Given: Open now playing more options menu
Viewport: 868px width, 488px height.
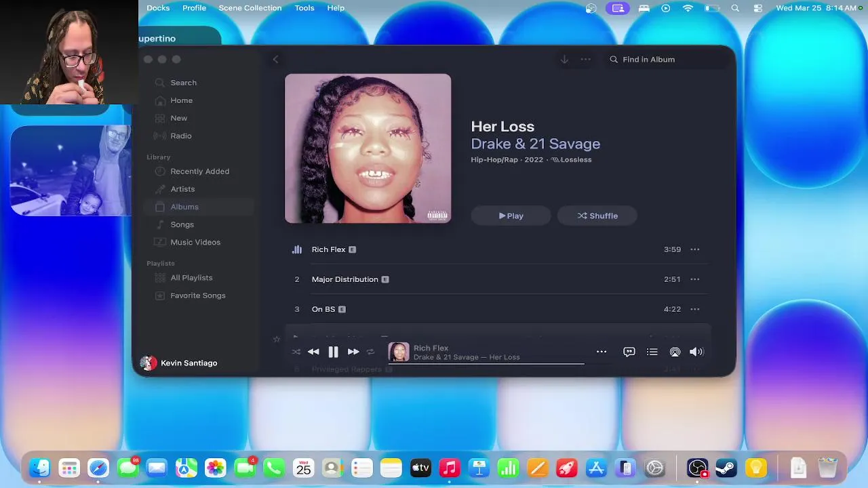Looking at the screenshot, I should click(x=601, y=352).
